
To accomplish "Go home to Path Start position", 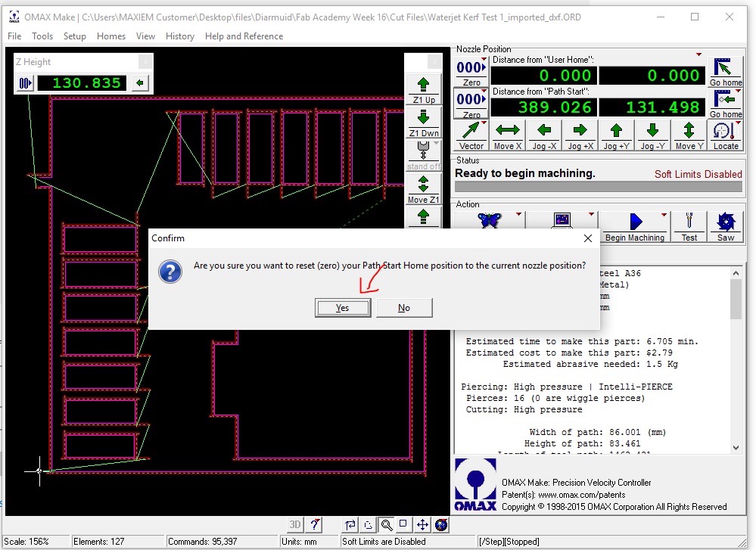I will [725, 104].
